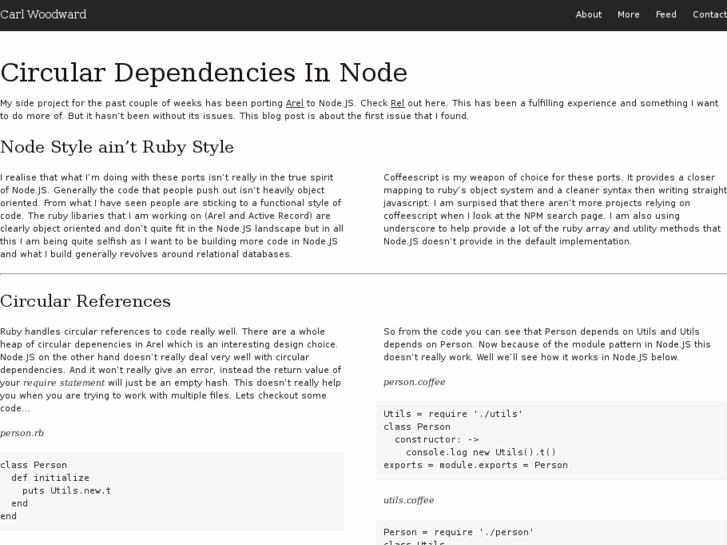Click the Circular Dependencies In Node heading
727x545 pixels.
(x=204, y=73)
